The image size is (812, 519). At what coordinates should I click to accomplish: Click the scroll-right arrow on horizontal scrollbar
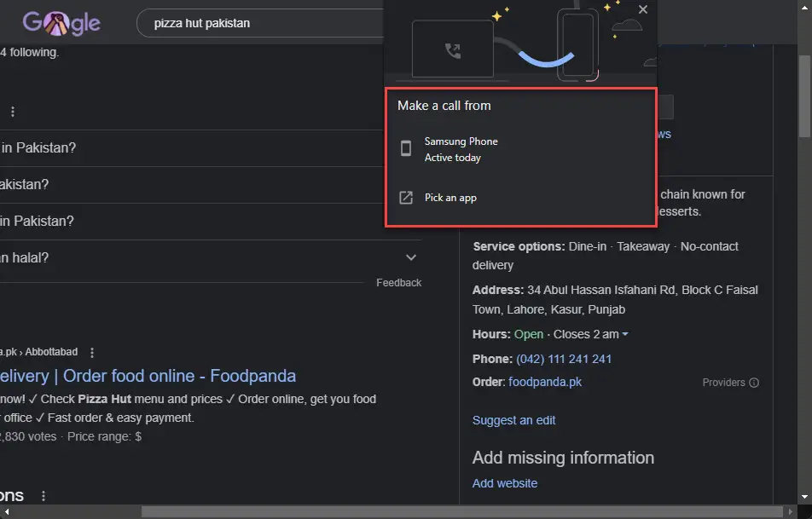point(790,511)
